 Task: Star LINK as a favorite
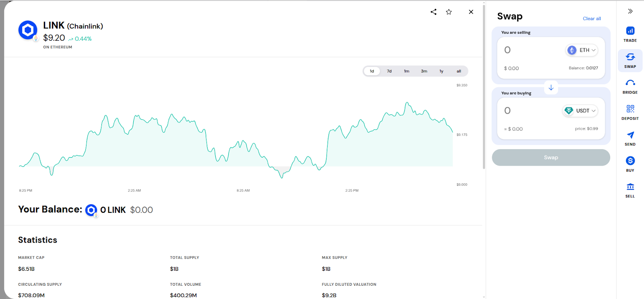pyautogui.click(x=449, y=12)
